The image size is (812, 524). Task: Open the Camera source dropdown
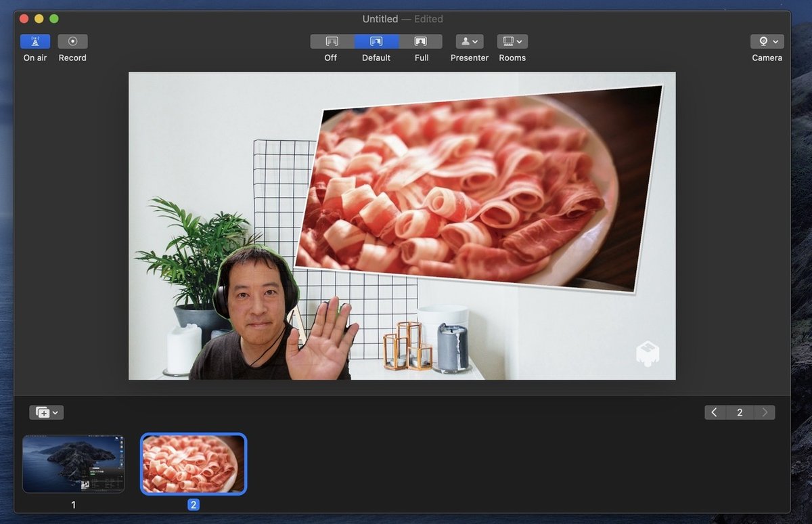click(x=767, y=41)
